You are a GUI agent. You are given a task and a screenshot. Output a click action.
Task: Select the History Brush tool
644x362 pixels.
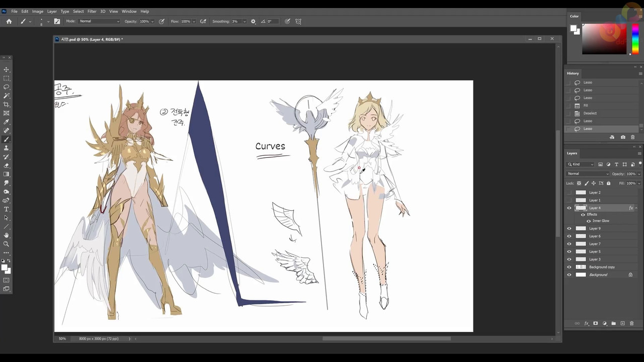coord(7,157)
